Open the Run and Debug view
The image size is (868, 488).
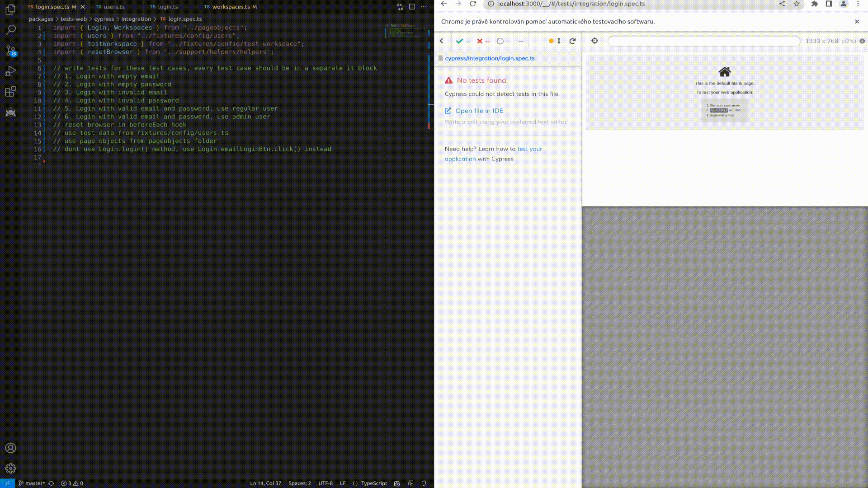pyautogui.click(x=10, y=71)
